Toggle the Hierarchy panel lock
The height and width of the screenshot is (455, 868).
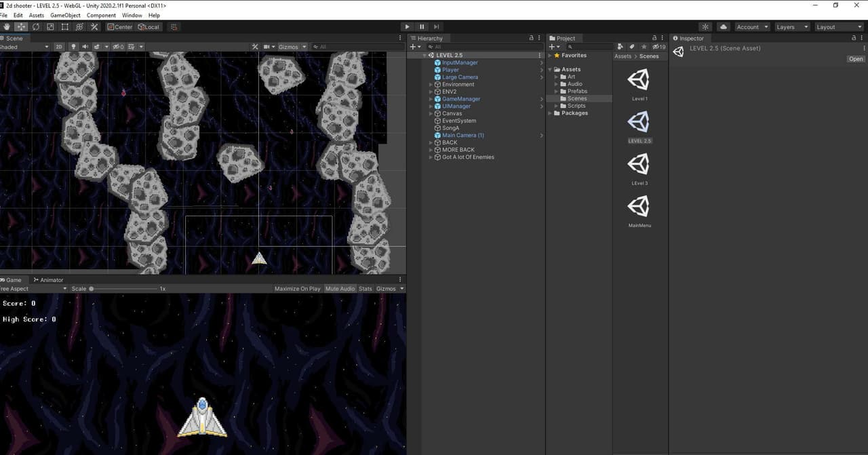[x=531, y=39]
